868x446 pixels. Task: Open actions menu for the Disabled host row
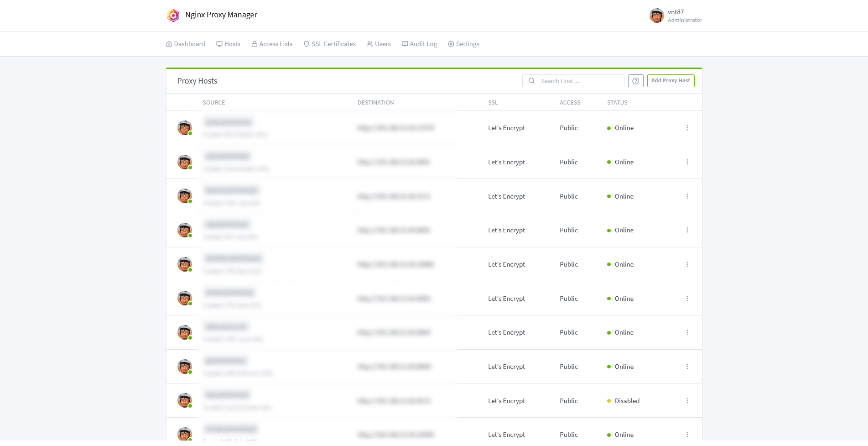[x=687, y=401]
